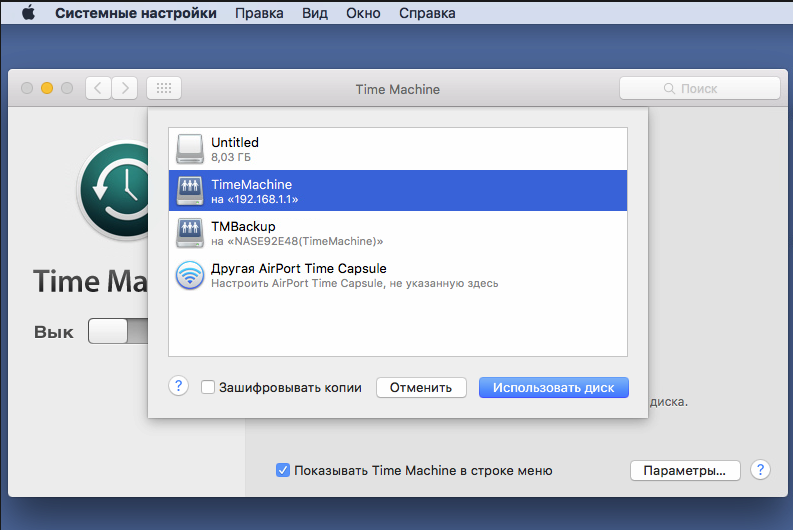Toggle the Time Machine on/off switch

pyautogui.click(x=115, y=332)
